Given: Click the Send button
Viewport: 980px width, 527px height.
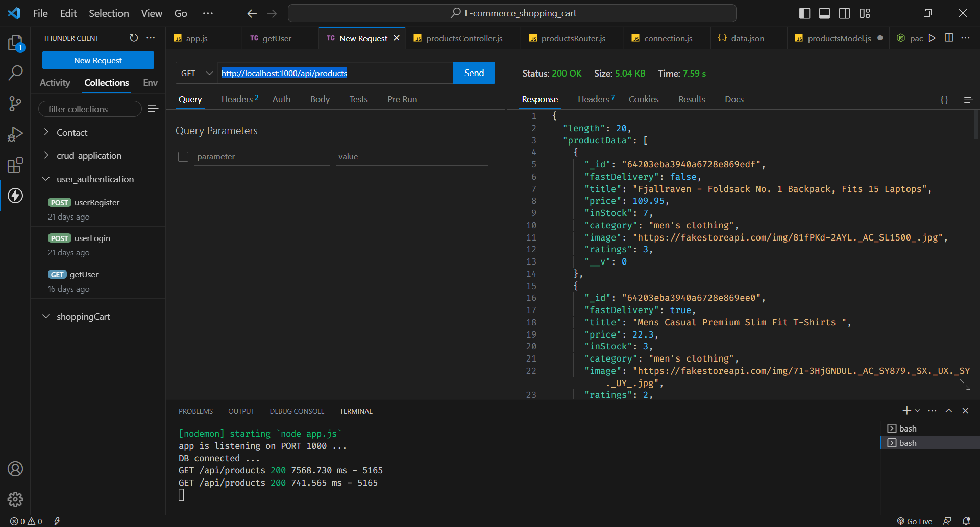Looking at the screenshot, I should pos(474,73).
